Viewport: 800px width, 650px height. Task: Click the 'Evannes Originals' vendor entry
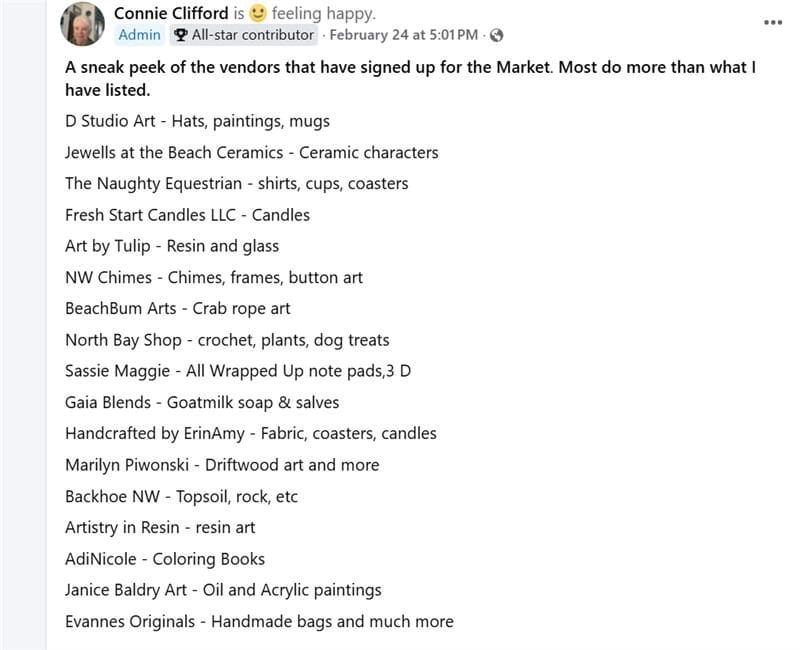(258, 621)
